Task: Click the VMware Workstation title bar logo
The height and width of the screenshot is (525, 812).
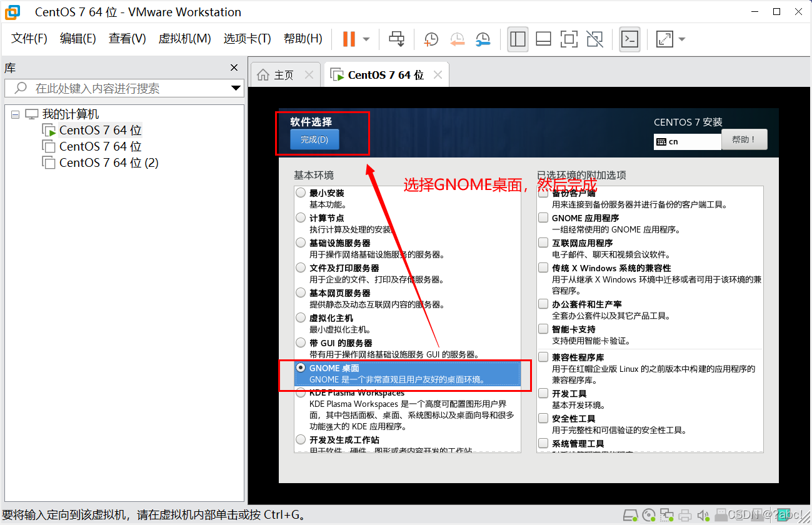Action: pyautogui.click(x=12, y=11)
